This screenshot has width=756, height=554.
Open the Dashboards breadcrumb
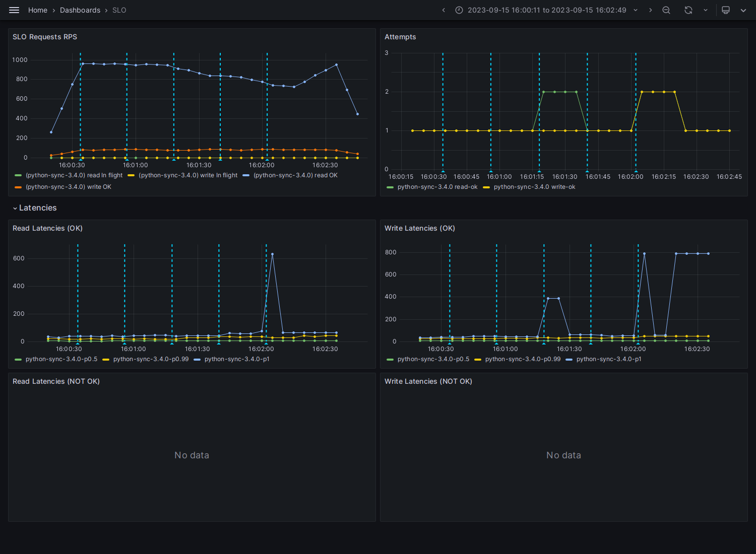tap(80, 10)
